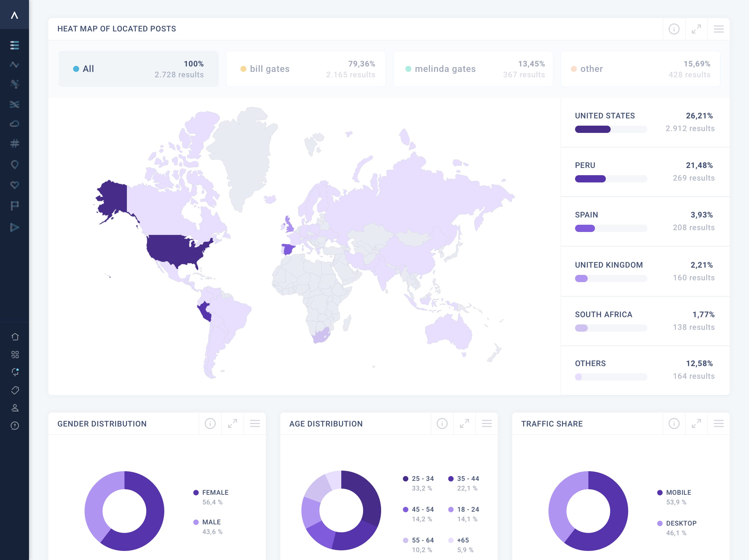This screenshot has height=560, width=749.
Task: Click the home icon in the lower sidebar
Action: pos(15,336)
